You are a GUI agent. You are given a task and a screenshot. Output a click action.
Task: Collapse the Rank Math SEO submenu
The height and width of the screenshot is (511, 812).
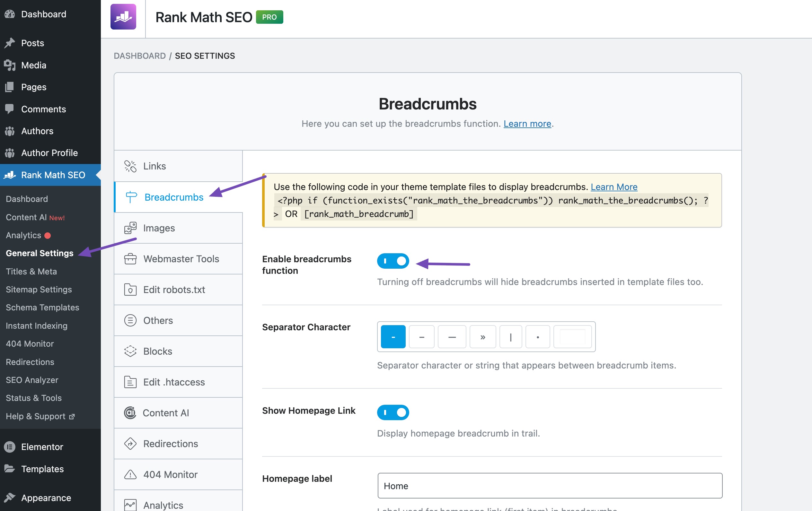(53, 175)
